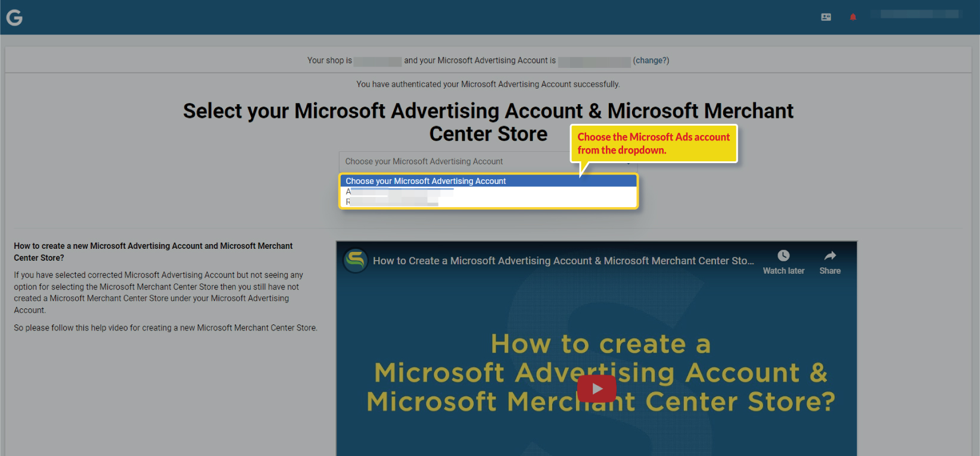Open the video title link in the player
The width and height of the screenshot is (980, 456).
coord(563,261)
